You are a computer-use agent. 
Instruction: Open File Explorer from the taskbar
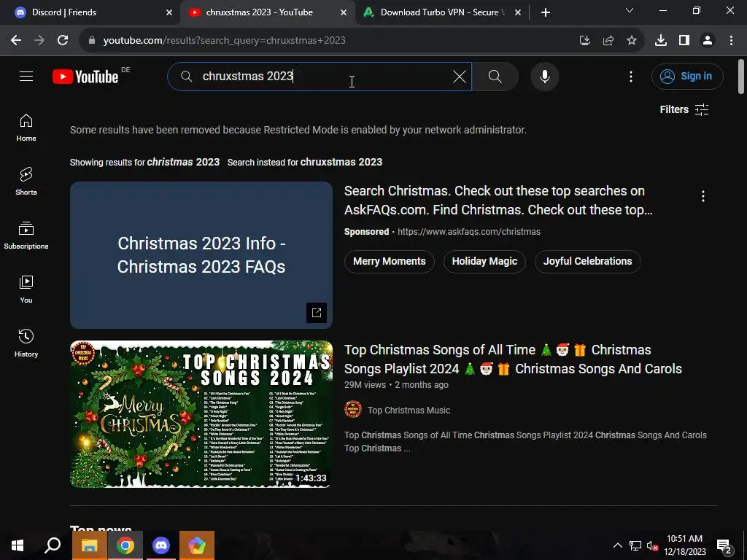coord(89,545)
